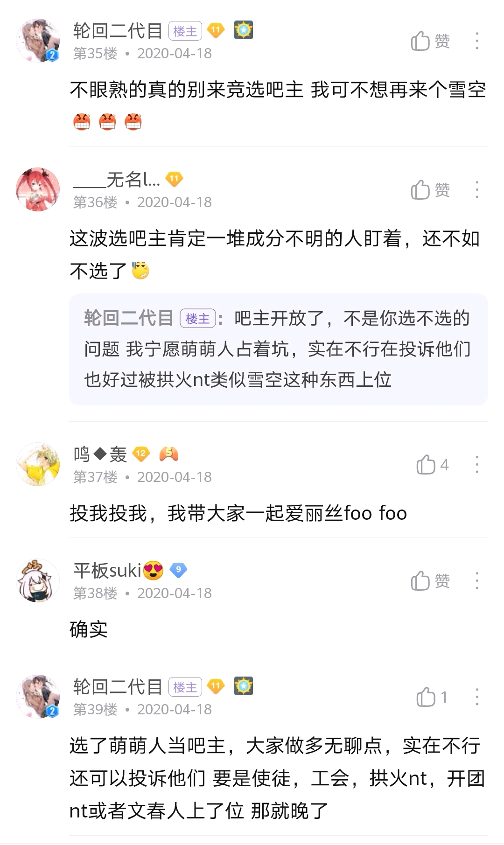Open more options for 35th floor post
Screen dimensions: 504x845
click(x=476, y=42)
